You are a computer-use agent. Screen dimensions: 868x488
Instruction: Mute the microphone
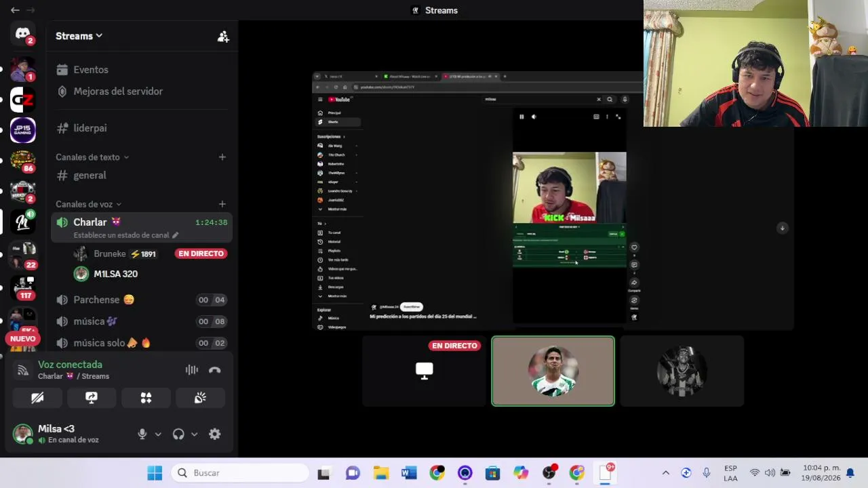pos(142,434)
